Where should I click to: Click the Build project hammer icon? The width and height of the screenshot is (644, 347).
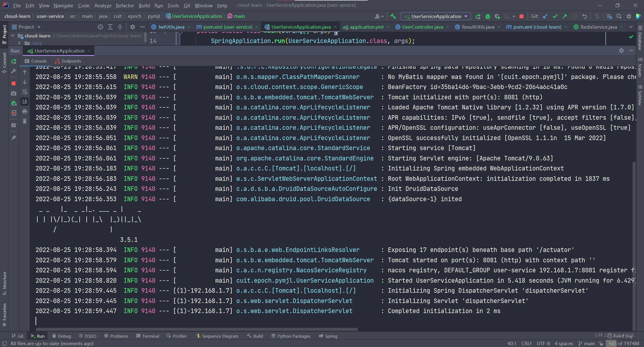pos(393,16)
